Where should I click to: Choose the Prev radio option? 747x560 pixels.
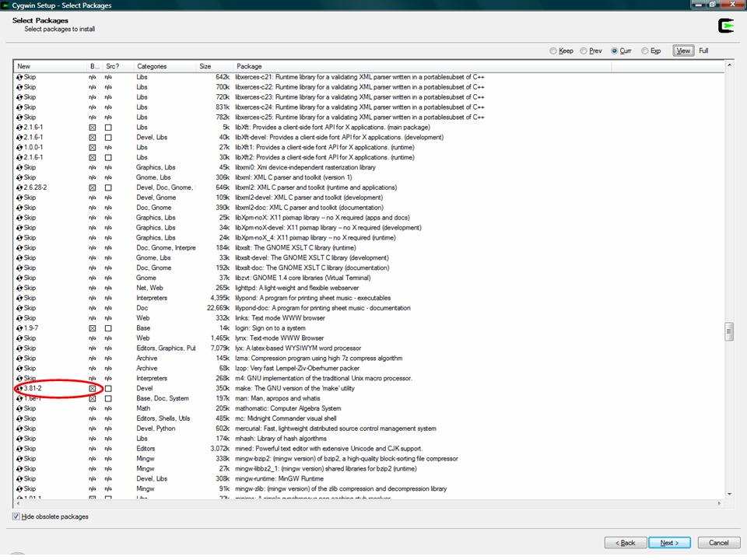pos(583,51)
